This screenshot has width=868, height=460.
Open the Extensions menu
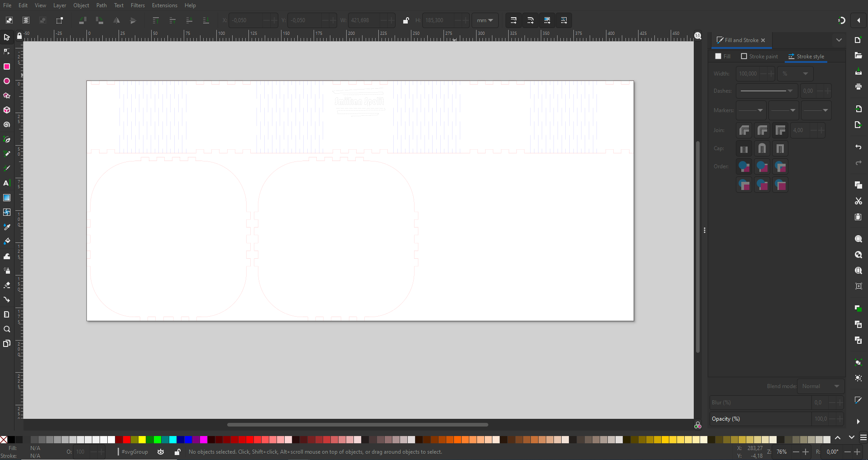(164, 5)
